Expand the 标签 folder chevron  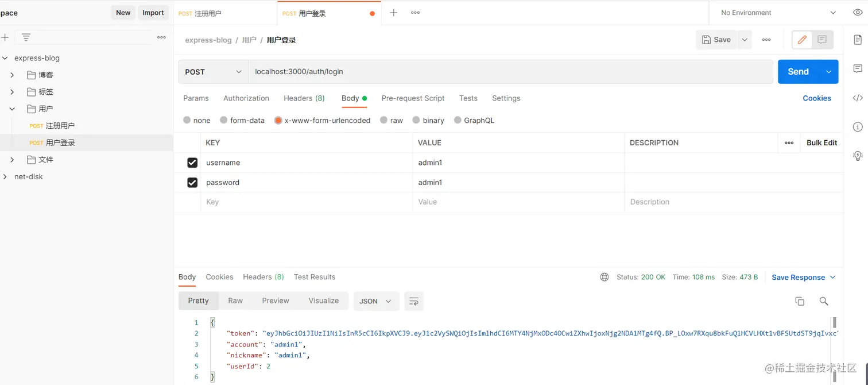point(13,92)
